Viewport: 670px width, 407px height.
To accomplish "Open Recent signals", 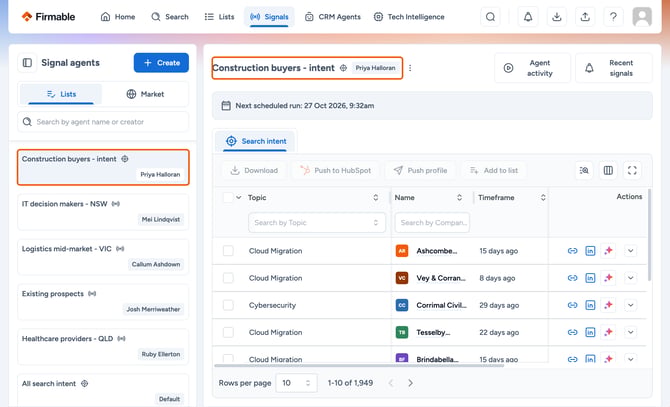I will coord(614,68).
